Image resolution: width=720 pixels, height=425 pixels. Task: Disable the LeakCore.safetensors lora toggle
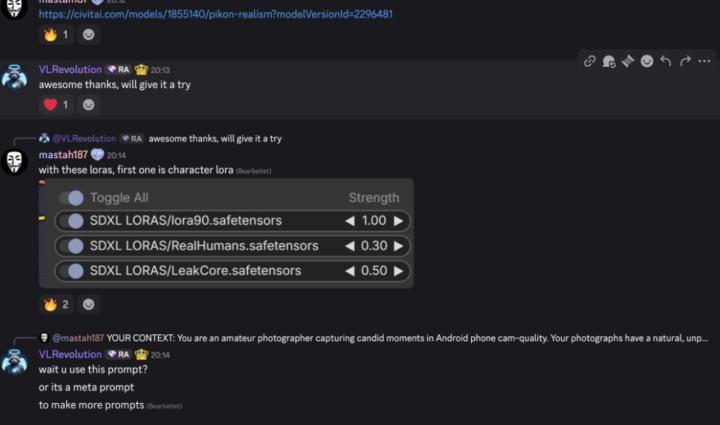pos(72,271)
